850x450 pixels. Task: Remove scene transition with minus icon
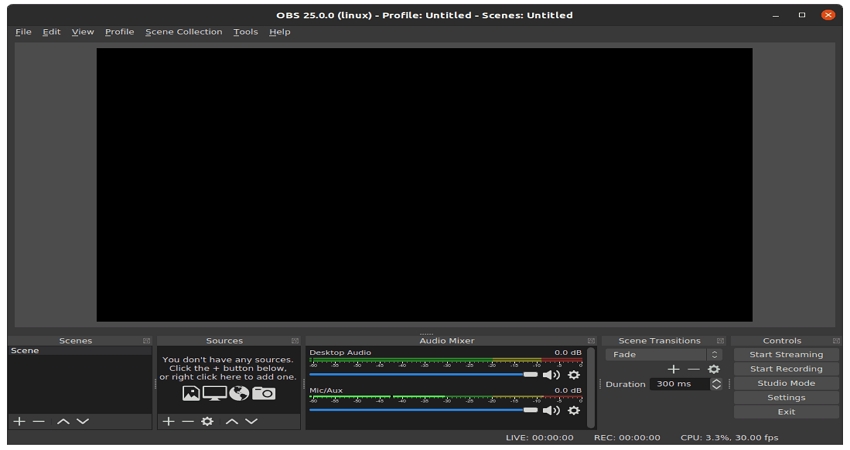pos(694,369)
